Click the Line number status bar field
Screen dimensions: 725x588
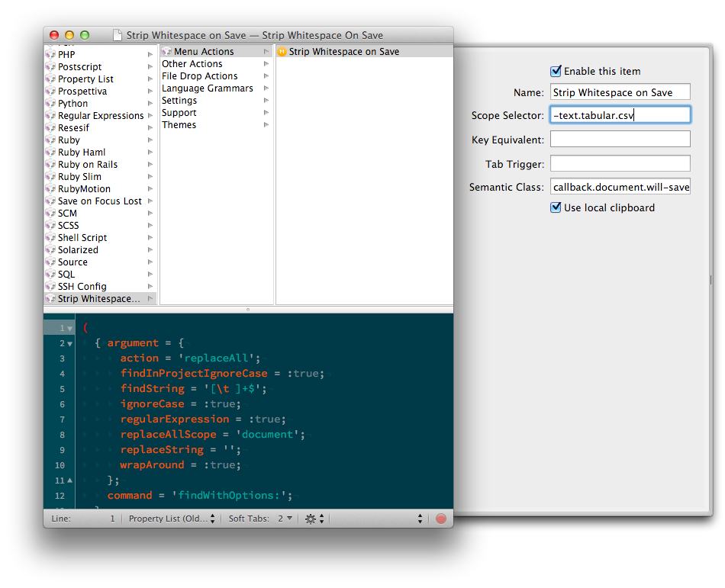pos(83,519)
